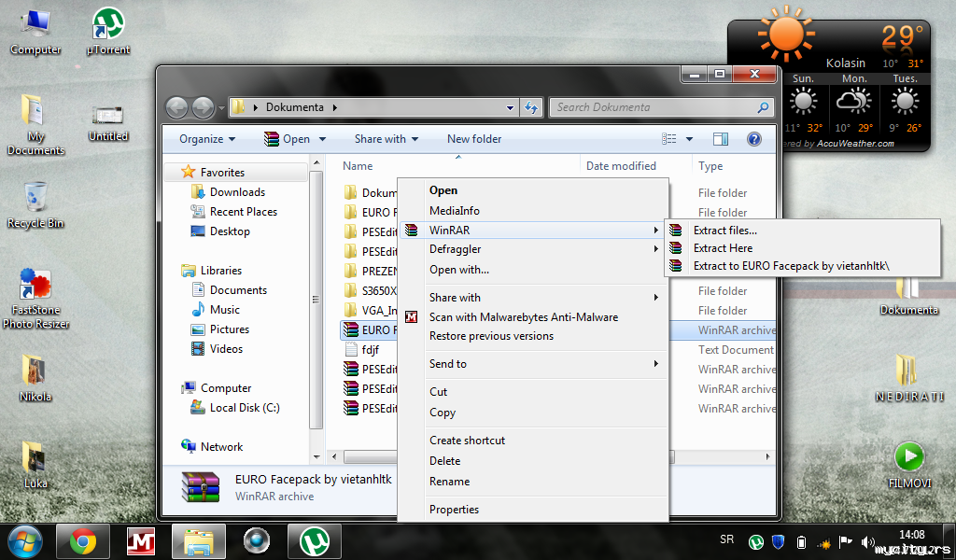Click the Windows Start orb
Image resolution: width=956 pixels, height=560 pixels.
[24, 541]
